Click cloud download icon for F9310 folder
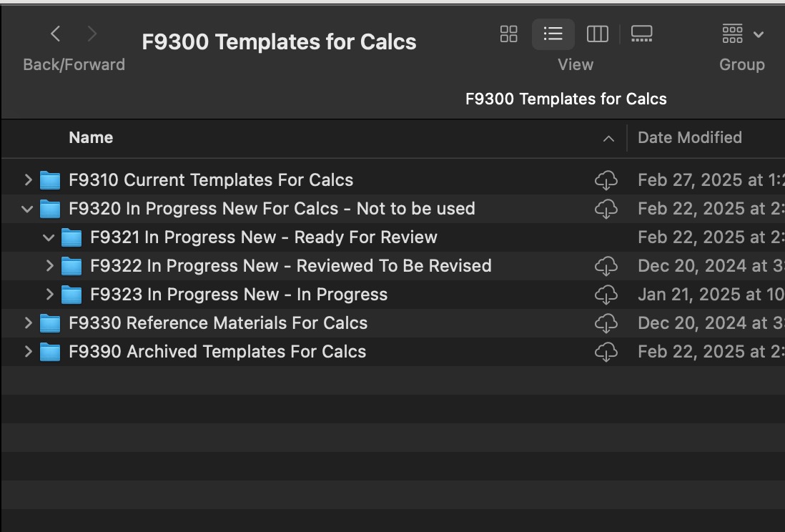The height and width of the screenshot is (532, 785). point(606,180)
